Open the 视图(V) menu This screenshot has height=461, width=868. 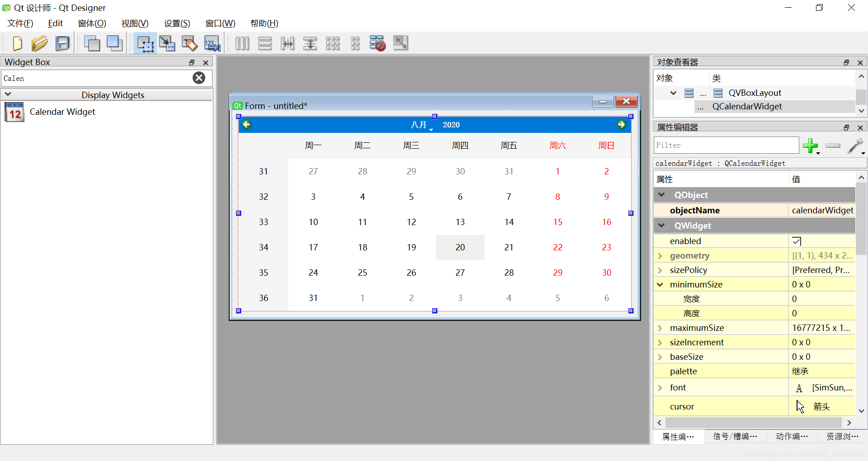tap(135, 23)
